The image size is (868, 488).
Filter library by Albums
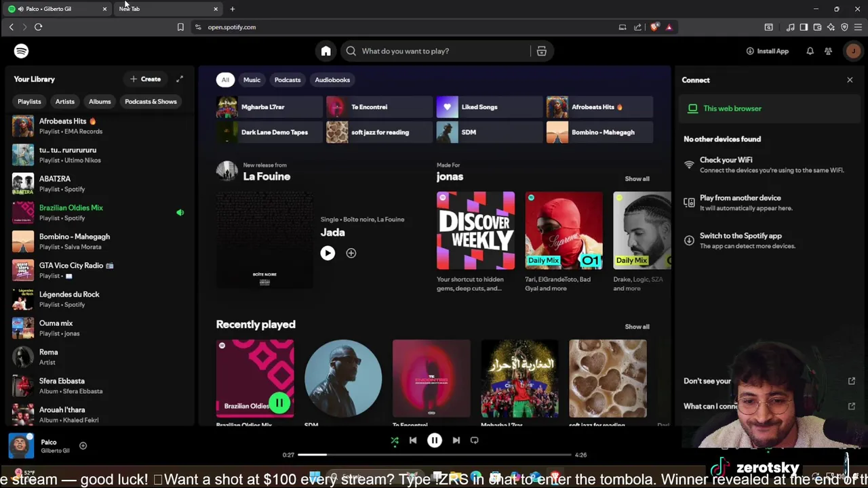(x=100, y=102)
